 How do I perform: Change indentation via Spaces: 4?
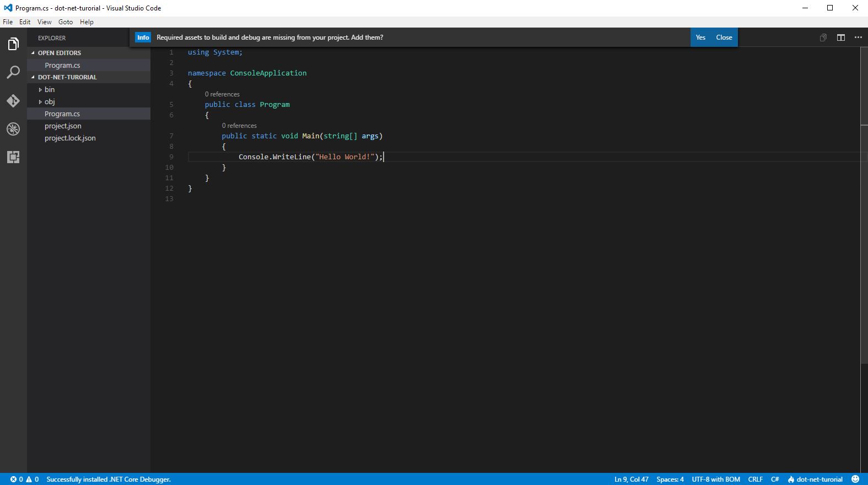pyautogui.click(x=670, y=479)
